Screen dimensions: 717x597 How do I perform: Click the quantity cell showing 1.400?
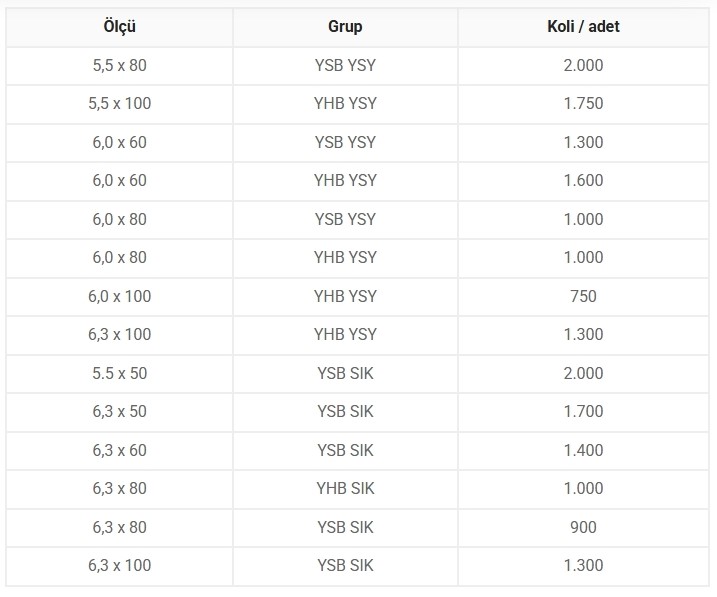point(583,450)
